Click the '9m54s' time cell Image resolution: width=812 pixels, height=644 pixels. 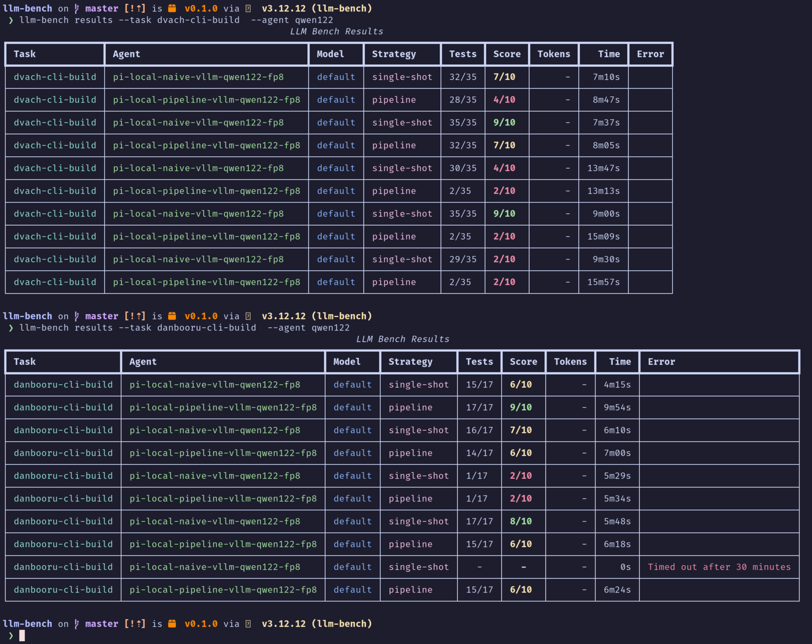[618, 408]
